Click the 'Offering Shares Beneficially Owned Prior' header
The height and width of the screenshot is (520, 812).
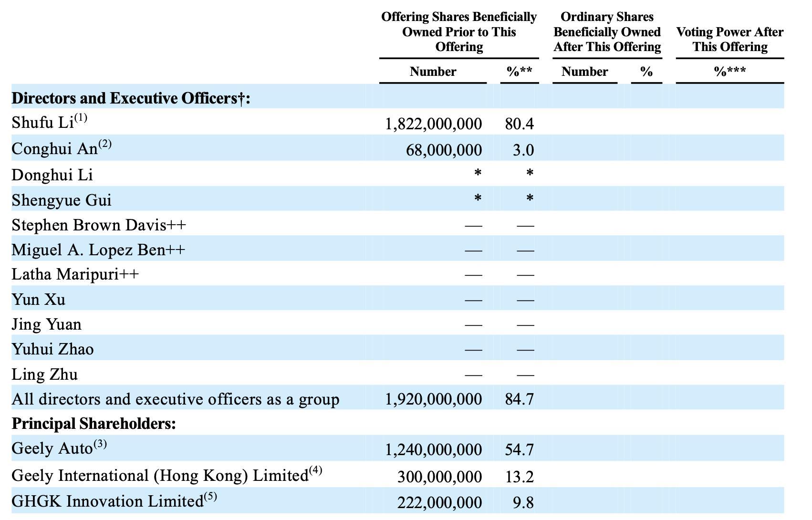click(x=459, y=31)
